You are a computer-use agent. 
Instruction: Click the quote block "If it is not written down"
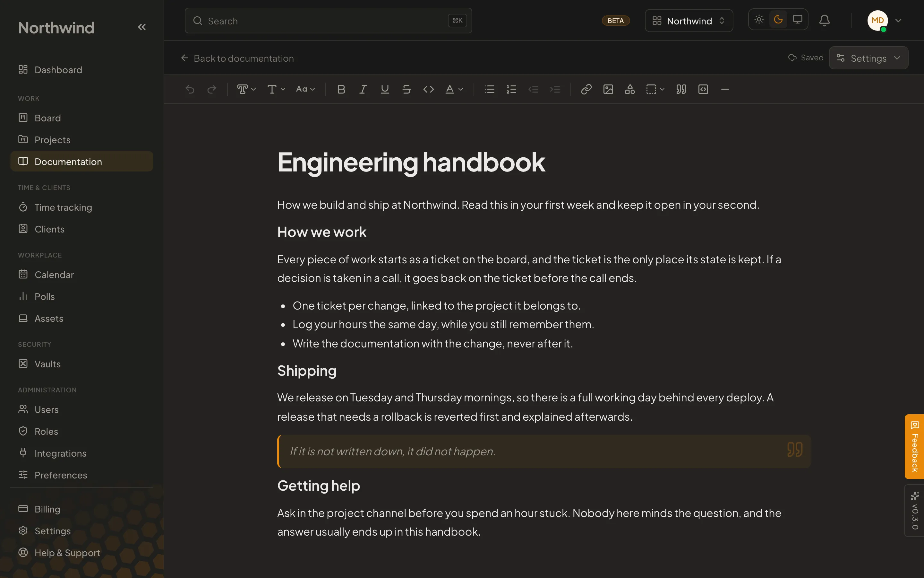tap(544, 451)
